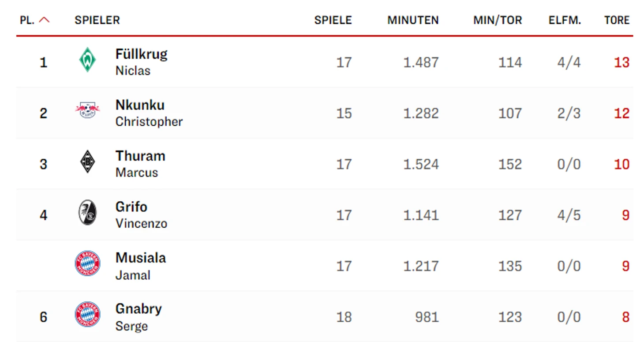Image resolution: width=644 pixels, height=342 pixels.
Task: Sort table by SPIELE column
Action: [x=333, y=20]
